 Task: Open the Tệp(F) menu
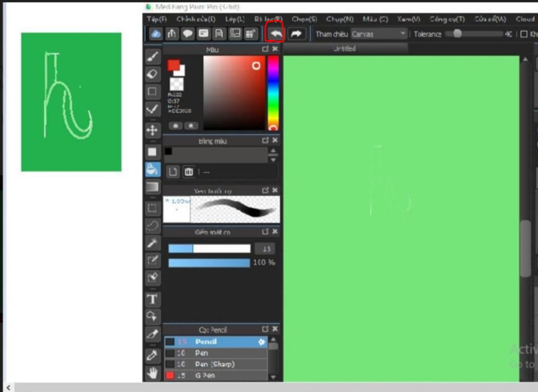[157, 19]
